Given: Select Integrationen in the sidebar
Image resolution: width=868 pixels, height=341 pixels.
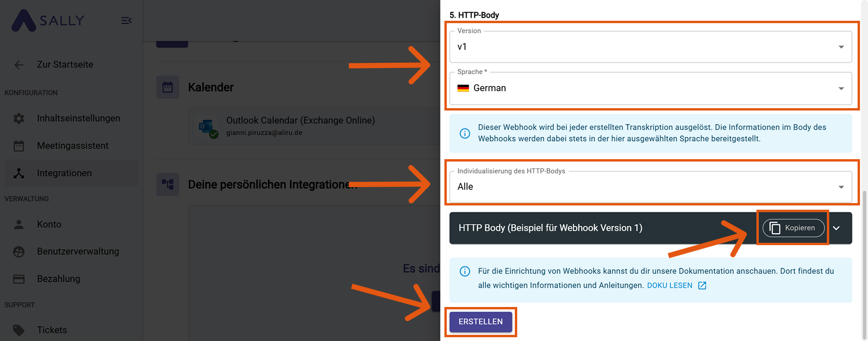Looking at the screenshot, I should [64, 173].
